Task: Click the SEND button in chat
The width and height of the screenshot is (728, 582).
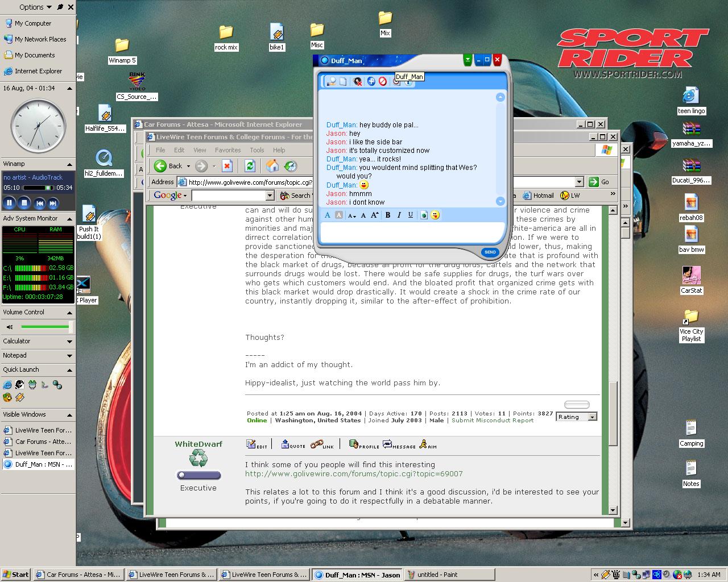Action: [490, 252]
